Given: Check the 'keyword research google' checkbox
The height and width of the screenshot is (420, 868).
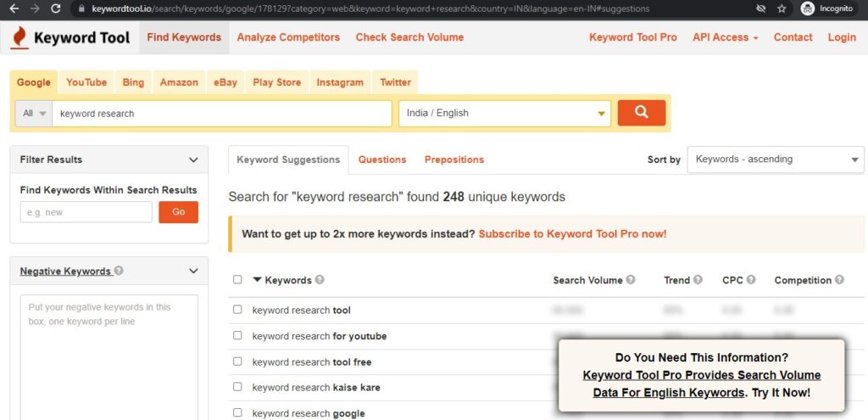Looking at the screenshot, I should pos(237,412).
